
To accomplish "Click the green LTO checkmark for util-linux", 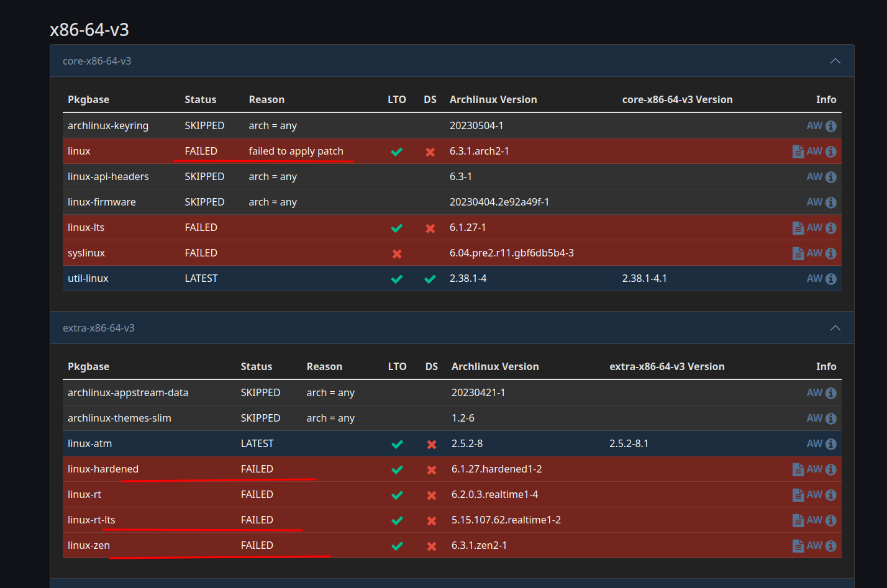I will pyautogui.click(x=397, y=279).
